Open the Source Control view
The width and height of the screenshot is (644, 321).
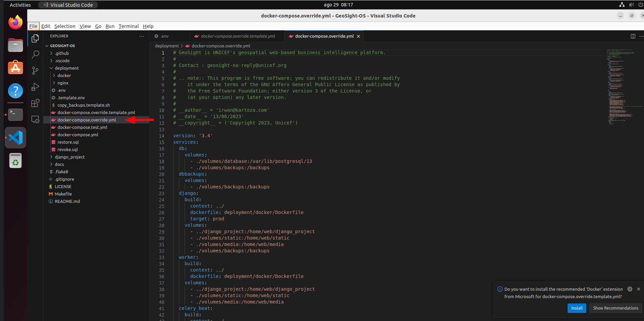pyautogui.click(x=35, y=70)
